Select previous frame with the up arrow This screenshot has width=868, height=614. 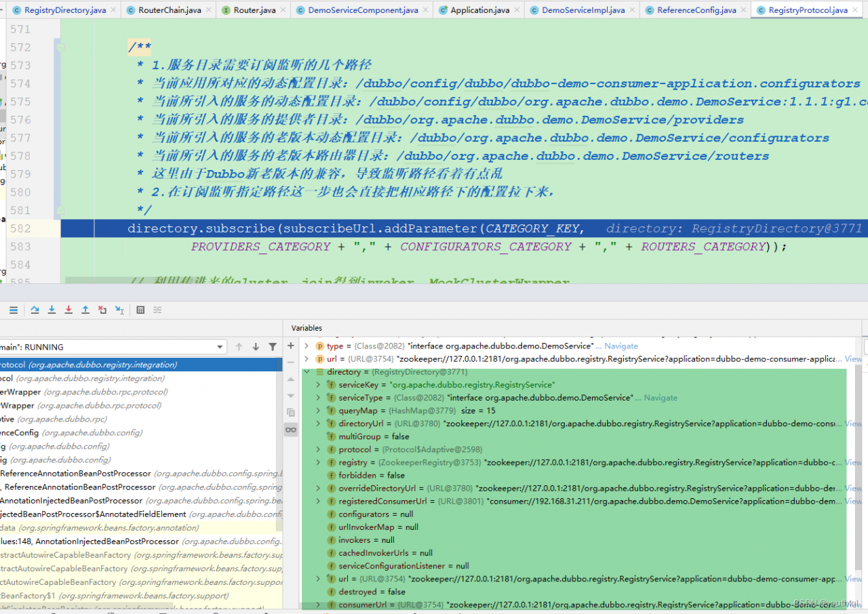[x=239, y=347]
